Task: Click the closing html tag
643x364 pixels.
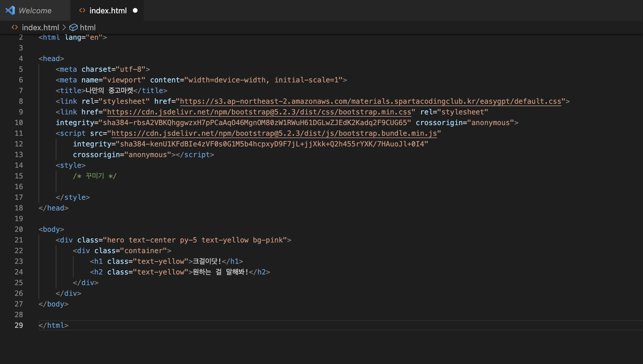Action: pyautogui.click(x=53, y=325)
